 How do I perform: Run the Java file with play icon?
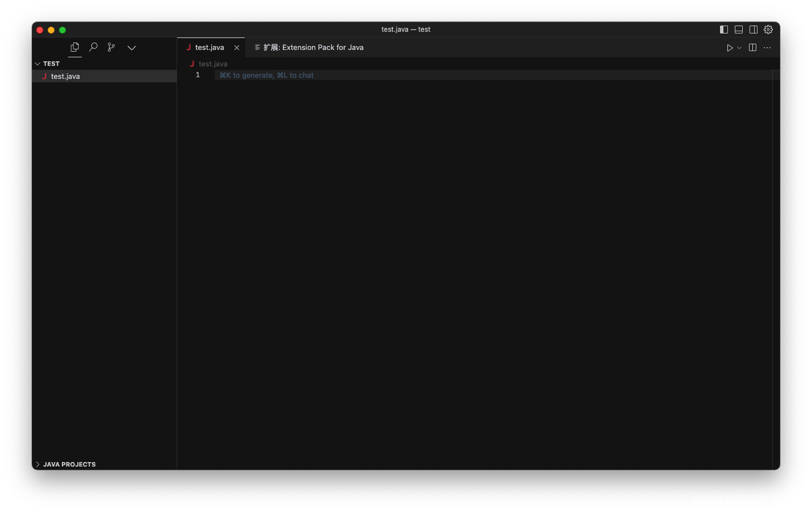click(x=730, y=48)
